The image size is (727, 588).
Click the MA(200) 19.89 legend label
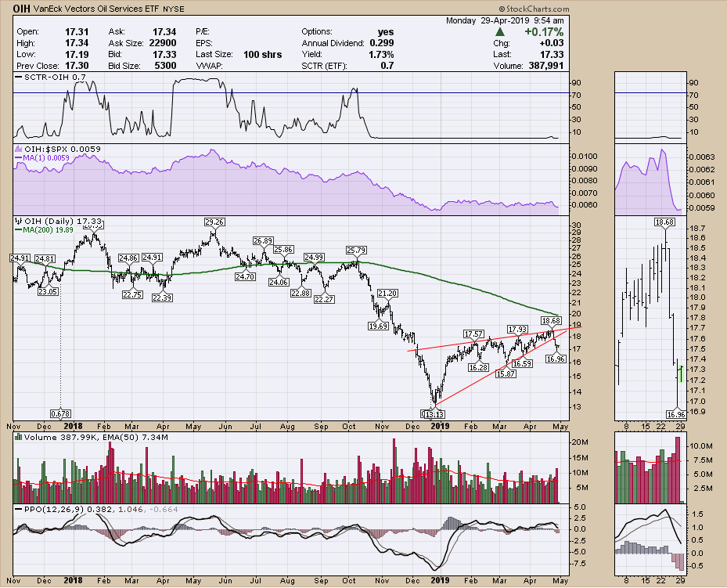[x=44, y=229]
